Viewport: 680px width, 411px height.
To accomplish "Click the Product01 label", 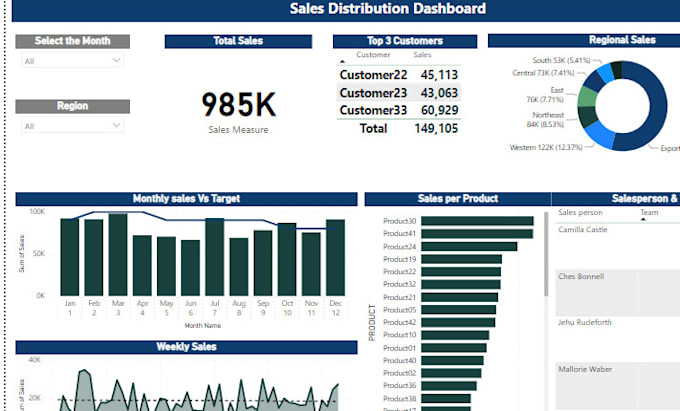I will coord(399,348).
